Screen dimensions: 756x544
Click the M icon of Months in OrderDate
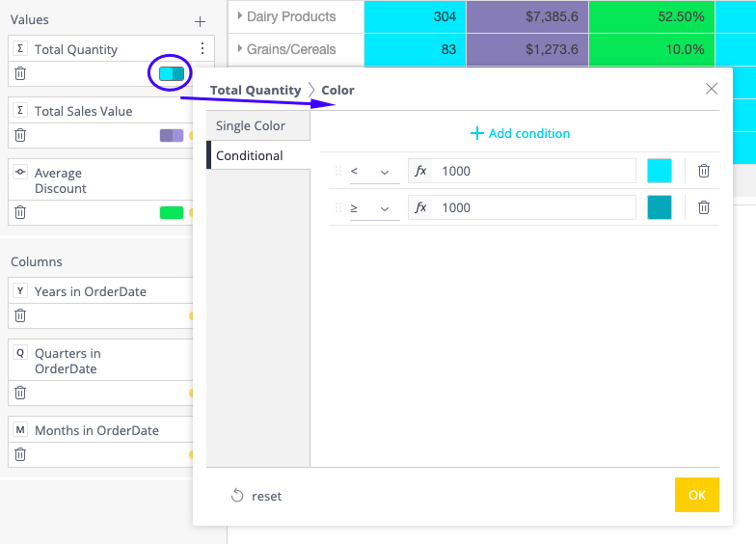click(20, 430)
